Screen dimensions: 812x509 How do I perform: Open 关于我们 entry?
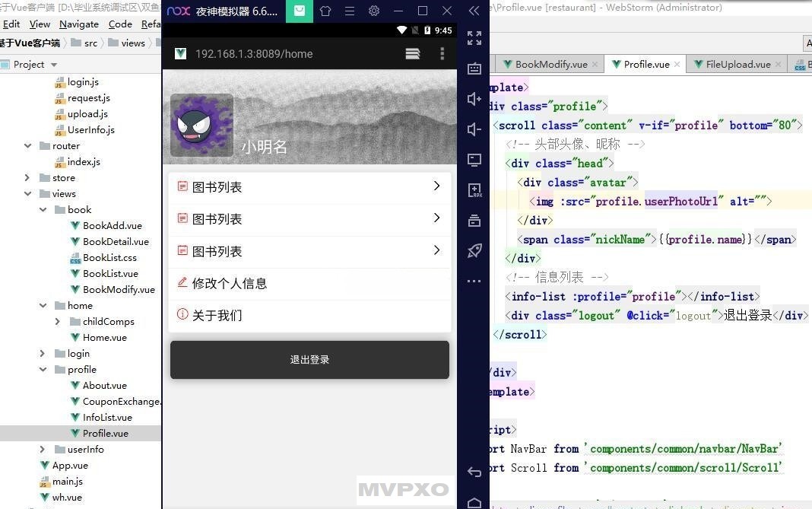309,315
